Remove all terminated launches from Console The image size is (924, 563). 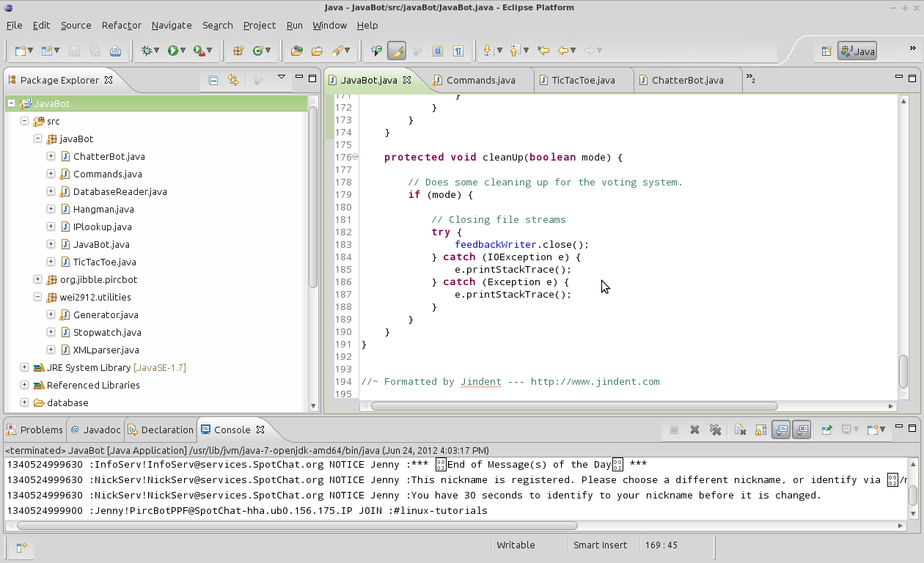(715, 430)
